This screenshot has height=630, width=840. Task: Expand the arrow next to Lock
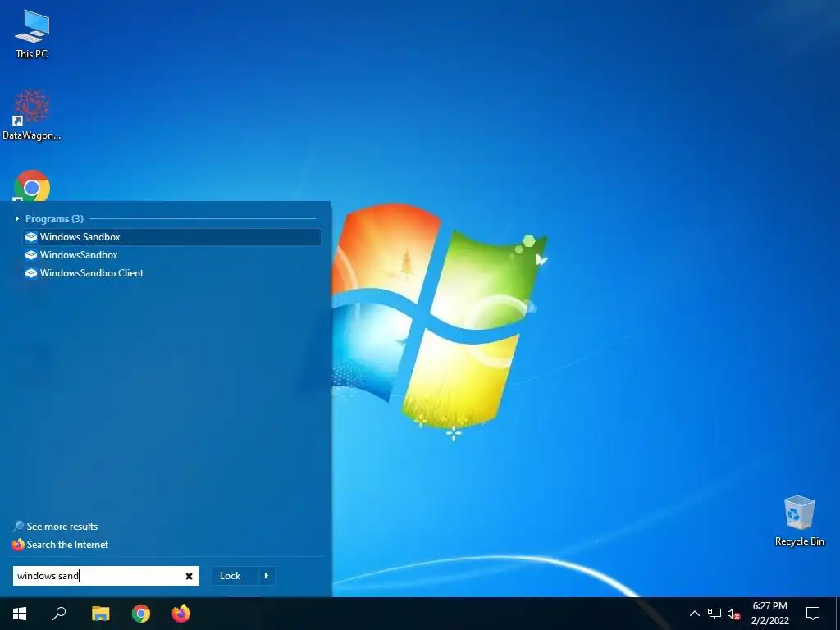click(x=267, y=576)
